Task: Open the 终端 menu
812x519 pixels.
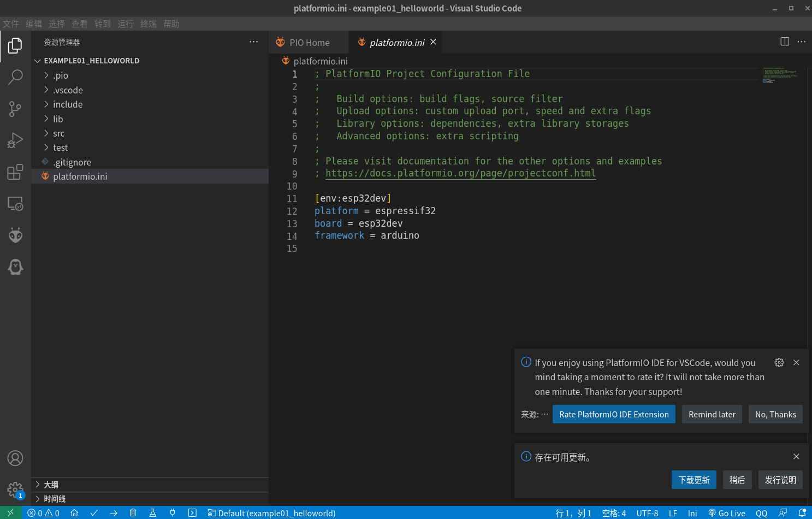Action: click(149, 24)
